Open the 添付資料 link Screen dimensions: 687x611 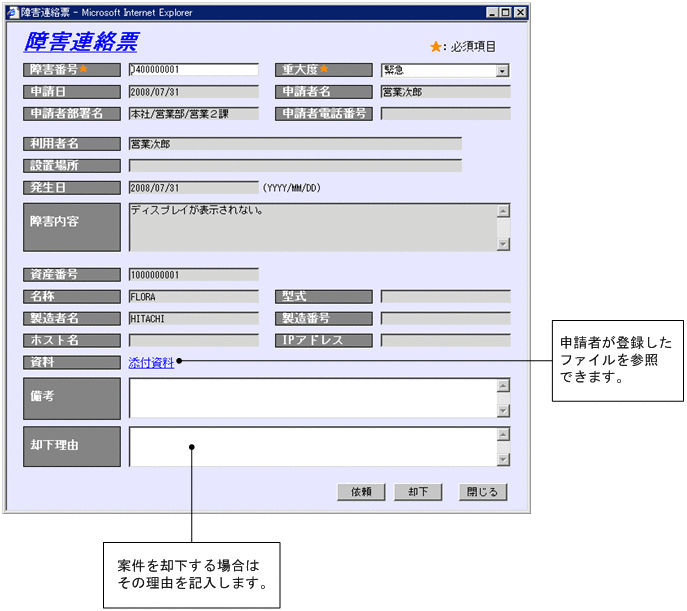[151, 363]
